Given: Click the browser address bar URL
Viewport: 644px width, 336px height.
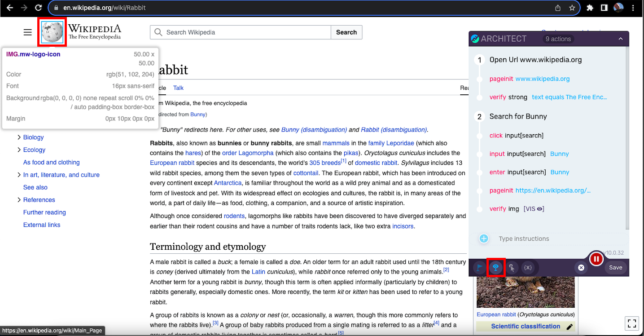Looking at the screenshot, I should coord(105,8).
